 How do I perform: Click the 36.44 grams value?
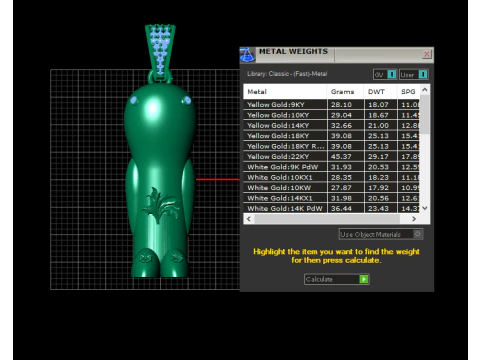click(341, 208)
